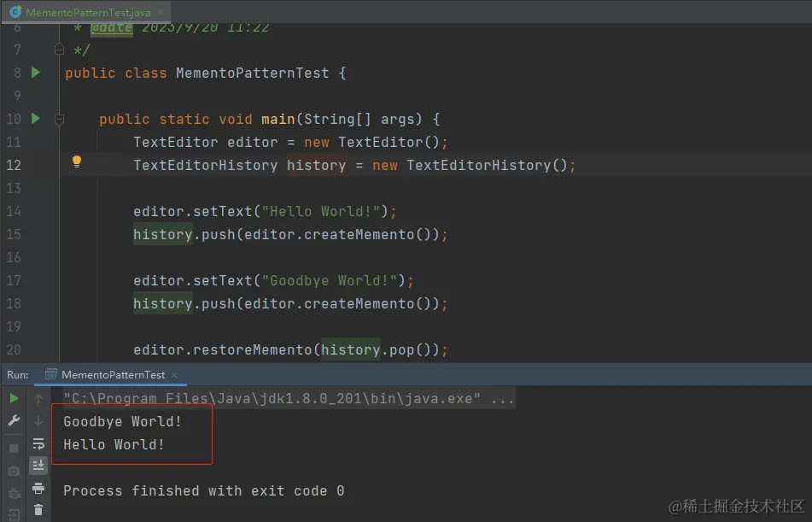Click the "@date" Javadoc tag
This screenshot has width=812, height=522.
(x=111, y=27)
